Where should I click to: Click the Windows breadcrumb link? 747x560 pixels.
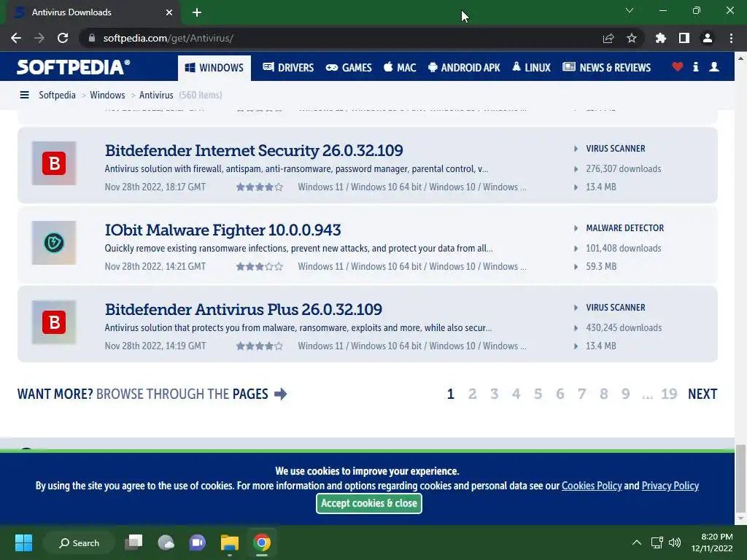click(107, 96)
